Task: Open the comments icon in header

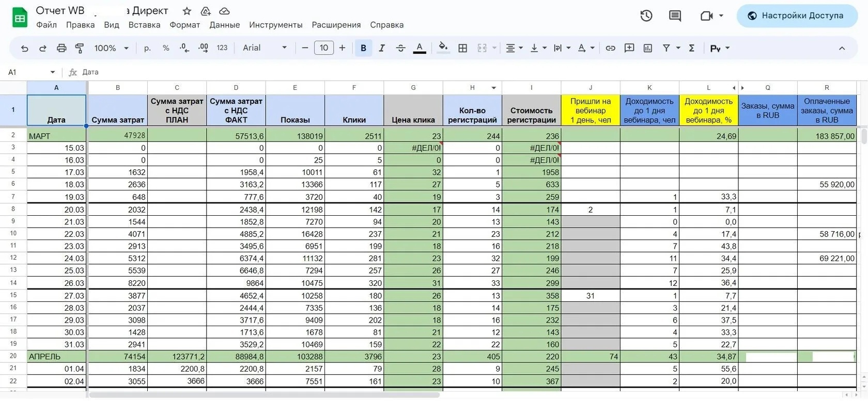Action: pos(675,15)
